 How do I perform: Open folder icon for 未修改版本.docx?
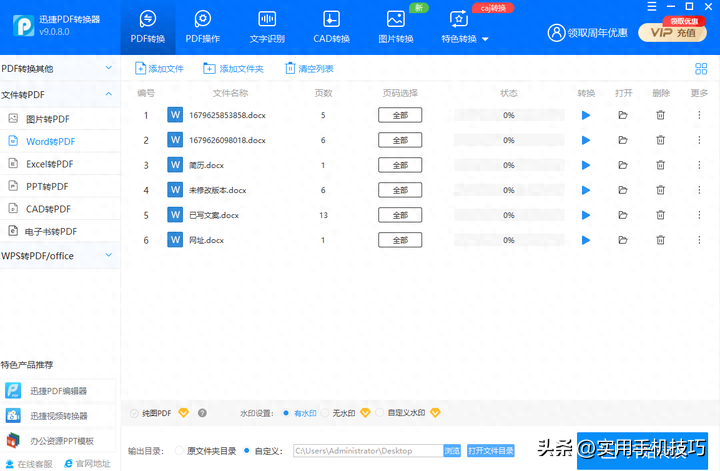[623, 190]
